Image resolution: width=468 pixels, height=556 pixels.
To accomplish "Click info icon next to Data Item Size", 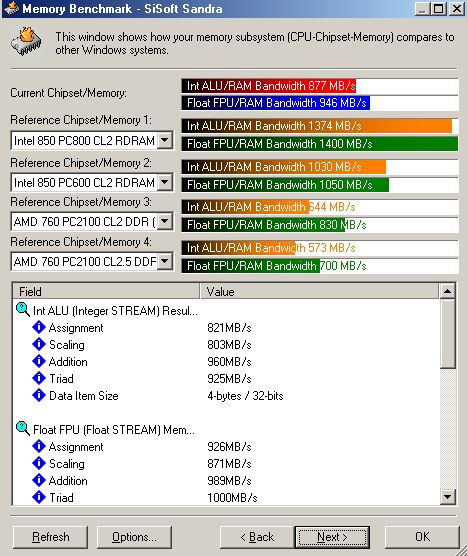I will pos(39,395).
